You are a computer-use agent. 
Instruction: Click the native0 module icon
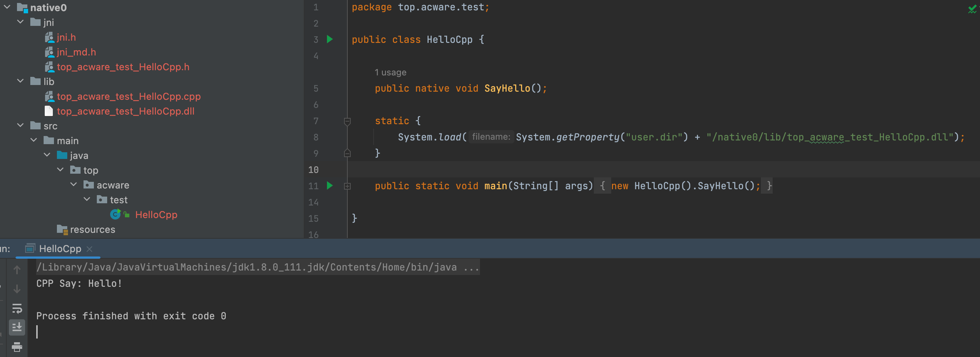tap(23, 8)
